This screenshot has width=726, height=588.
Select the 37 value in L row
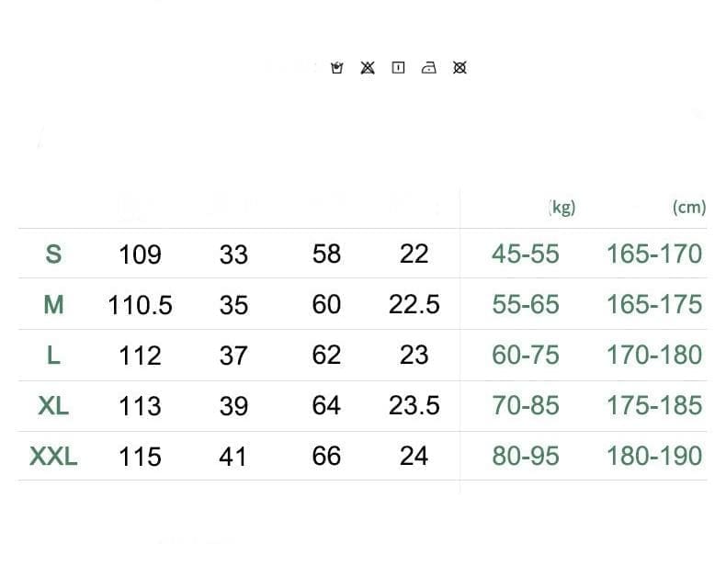coord(233,356)
